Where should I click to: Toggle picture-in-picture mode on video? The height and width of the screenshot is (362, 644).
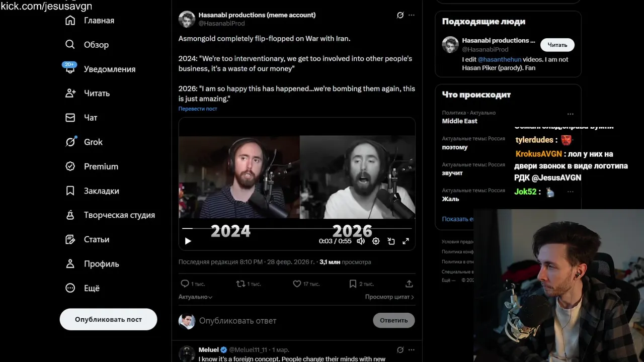[x=391, y=241]
